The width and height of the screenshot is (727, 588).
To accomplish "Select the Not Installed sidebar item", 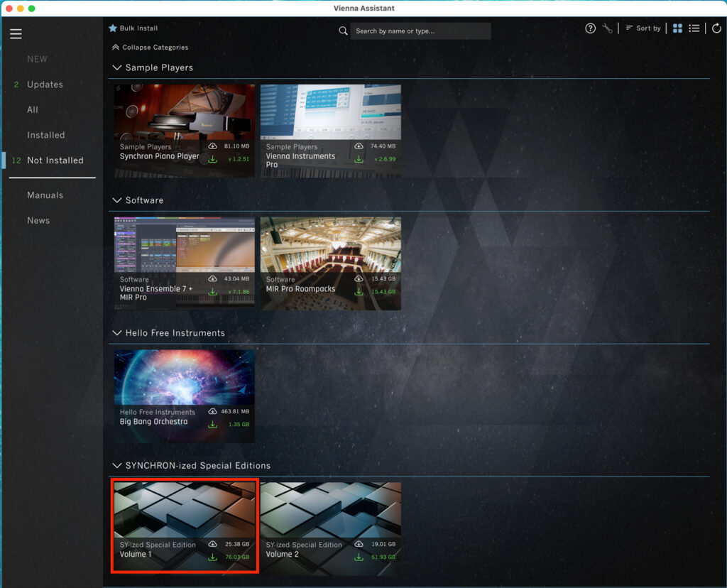I will 55,160.
